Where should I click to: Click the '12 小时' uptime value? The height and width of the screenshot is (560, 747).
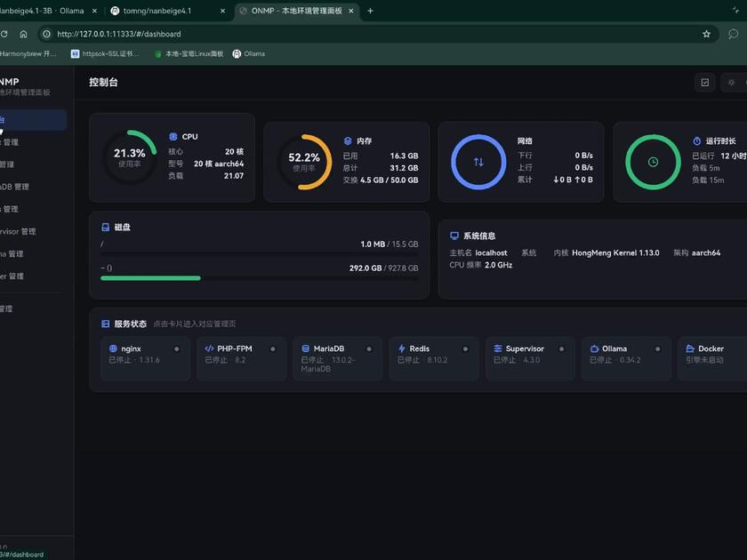pos(734,156)
